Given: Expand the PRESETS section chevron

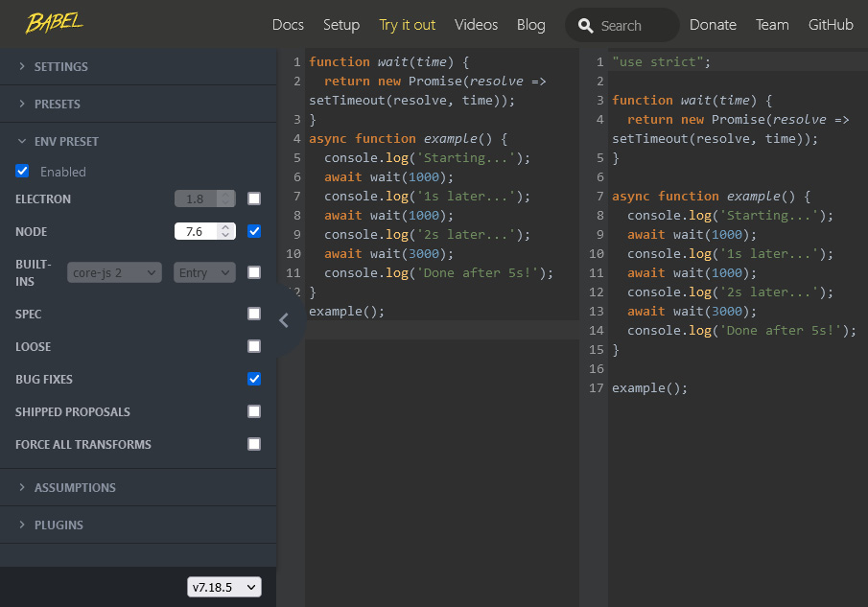Looking at the screenshot, I should [x=21, y=104].
